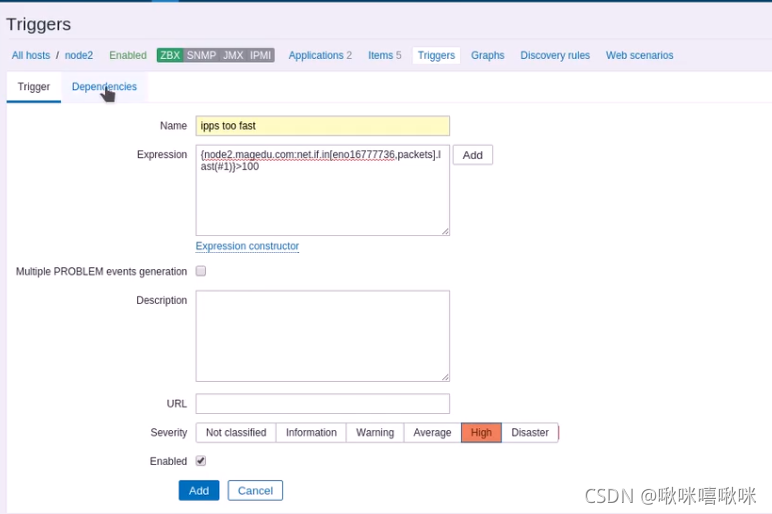772x514 pixels.
Task: Set severity to Warning
Action: click(375, 433)
